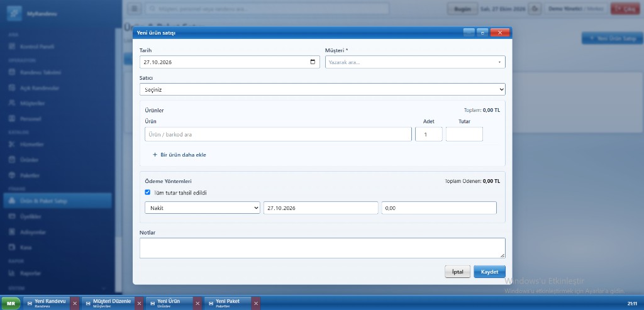Minimize the 'Yeni ürün satışı' dialog
Image resolution: width=644 pixels, height=310 pixels.
tap(469, 33)
